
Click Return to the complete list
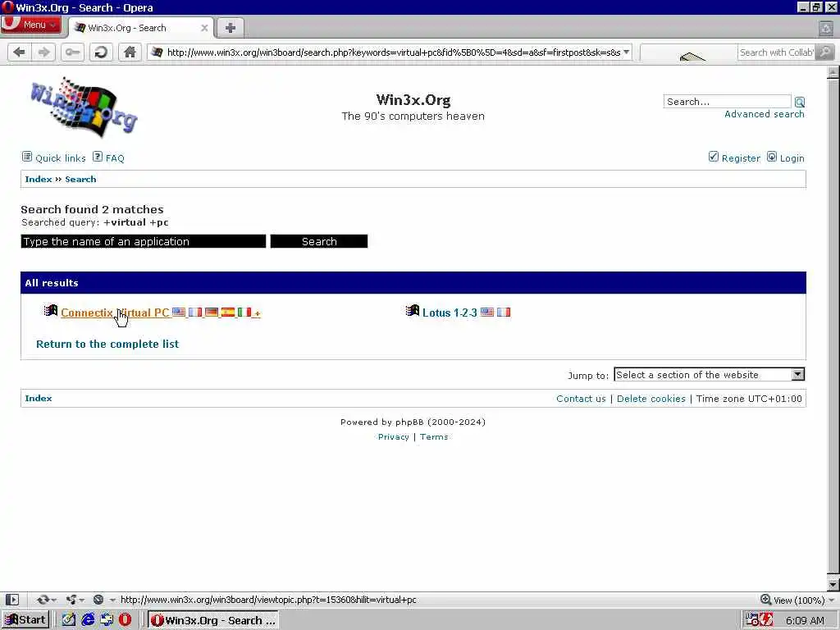click(107, 344)
